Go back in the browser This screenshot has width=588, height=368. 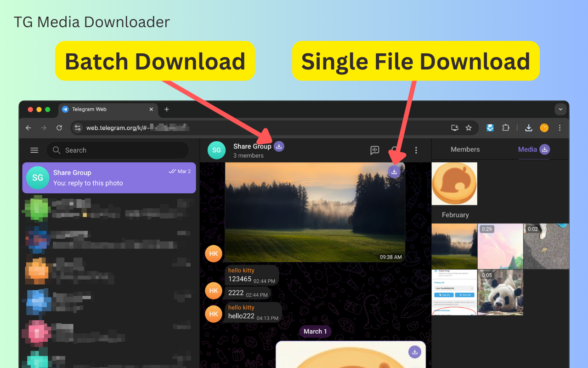[28, 128]
